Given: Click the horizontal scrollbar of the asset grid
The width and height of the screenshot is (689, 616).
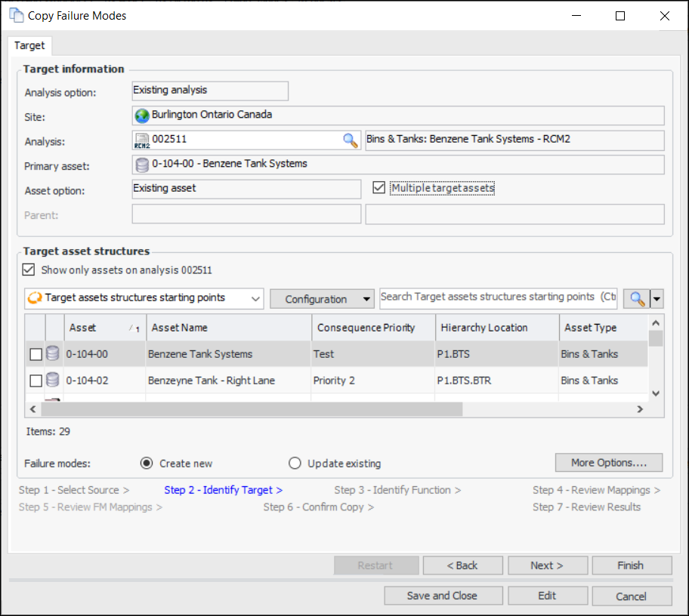Looking at the screenshot, I should (x=252, y=409).
